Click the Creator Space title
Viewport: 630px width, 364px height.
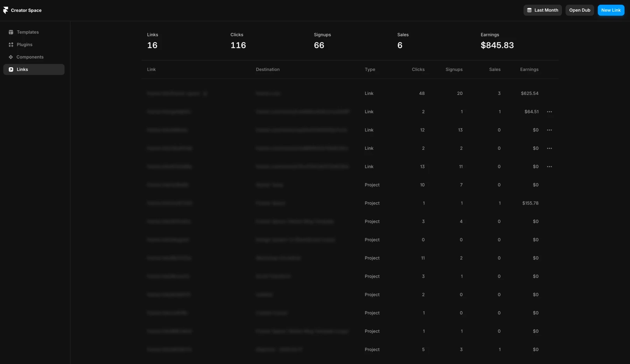[x=26, y=10]
